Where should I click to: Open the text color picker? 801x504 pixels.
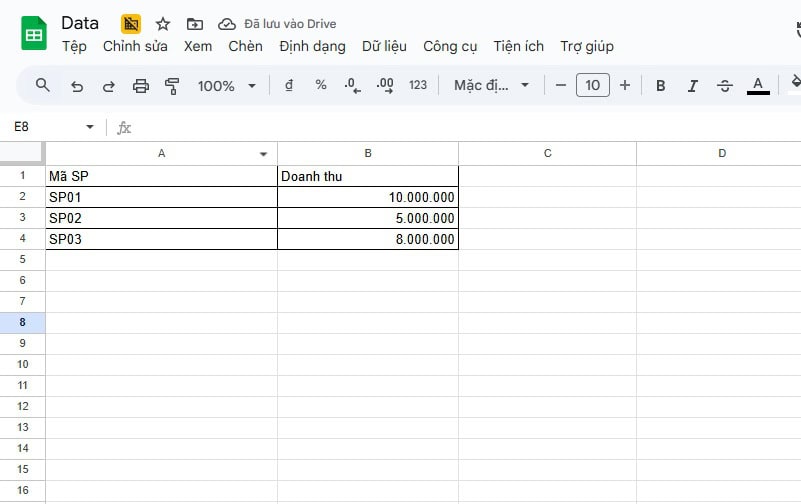[758, 86]
